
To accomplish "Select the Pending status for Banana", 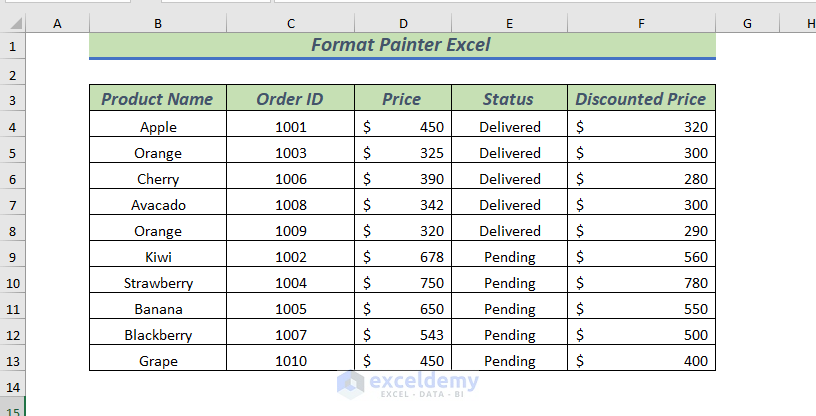I will pyautogui.click(x=509, y=309).
